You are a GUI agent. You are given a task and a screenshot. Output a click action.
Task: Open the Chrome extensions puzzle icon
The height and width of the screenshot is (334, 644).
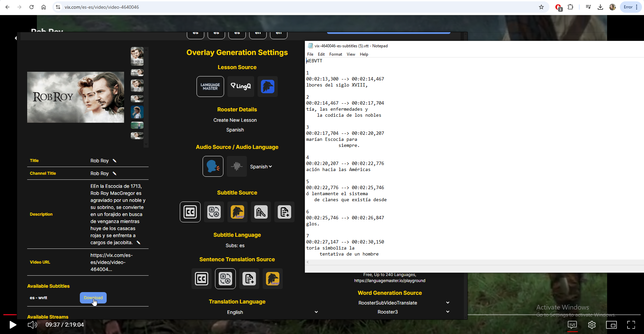click(570, 7)
